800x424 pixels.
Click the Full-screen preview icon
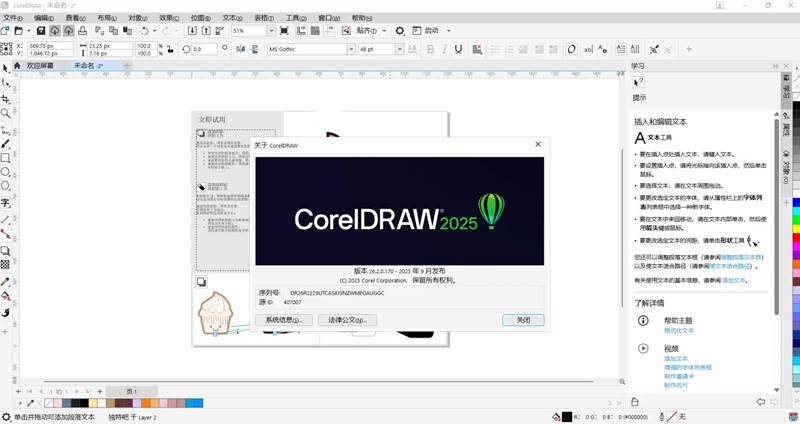[284, 31]
